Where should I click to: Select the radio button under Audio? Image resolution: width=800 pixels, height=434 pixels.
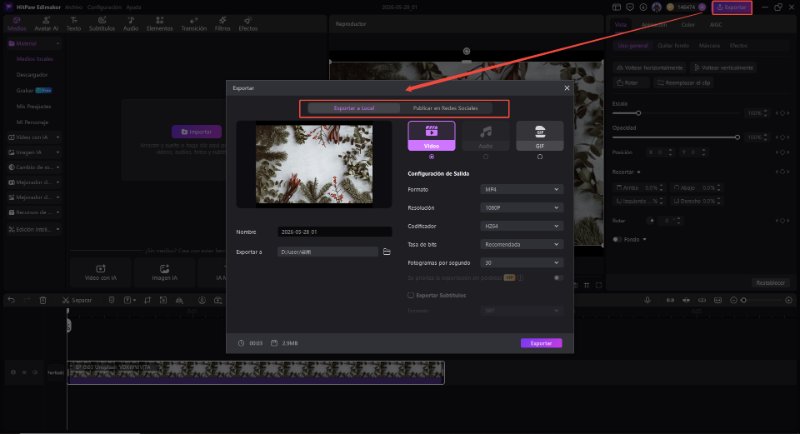486,157
